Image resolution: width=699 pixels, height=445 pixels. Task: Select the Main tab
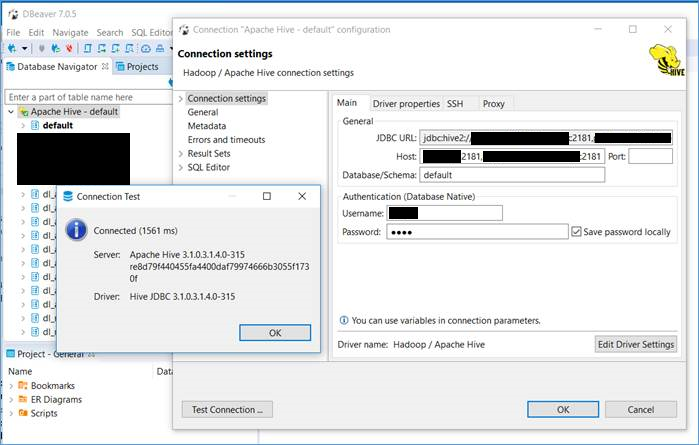click(x=347, y=103)
